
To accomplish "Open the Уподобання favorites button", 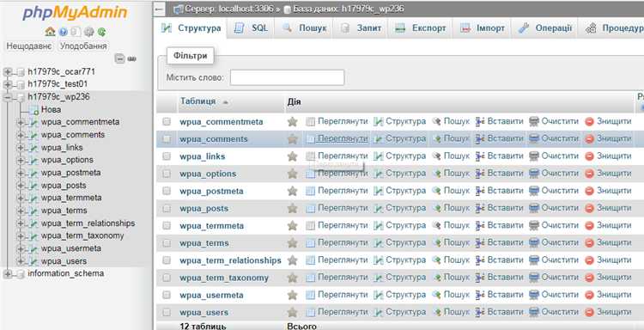I will (x=83, y=46).
